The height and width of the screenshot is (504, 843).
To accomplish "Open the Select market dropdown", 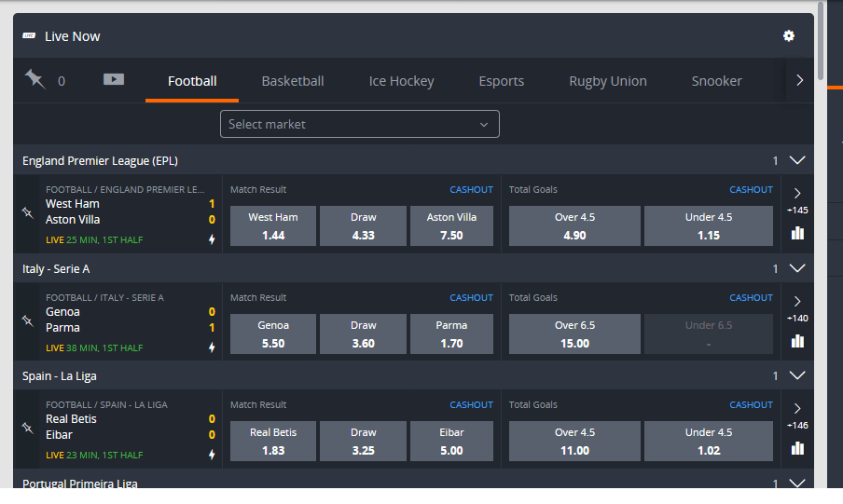I will (x=360, y=124).
